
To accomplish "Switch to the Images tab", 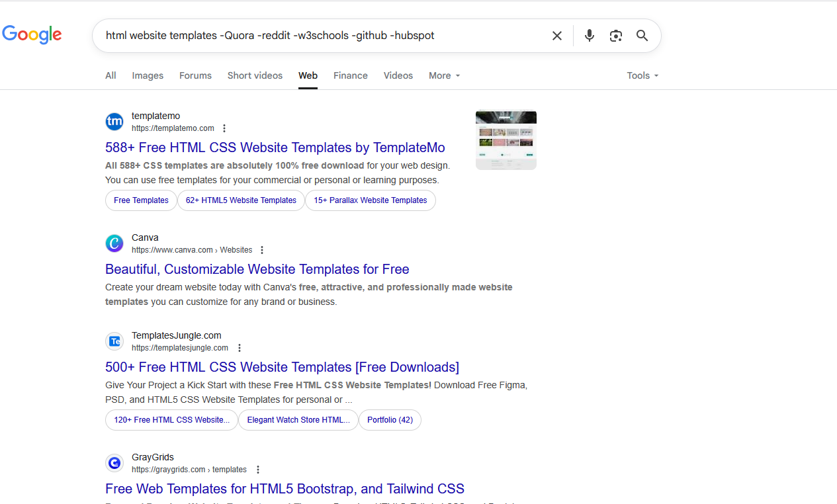I will tap(148, 75).
